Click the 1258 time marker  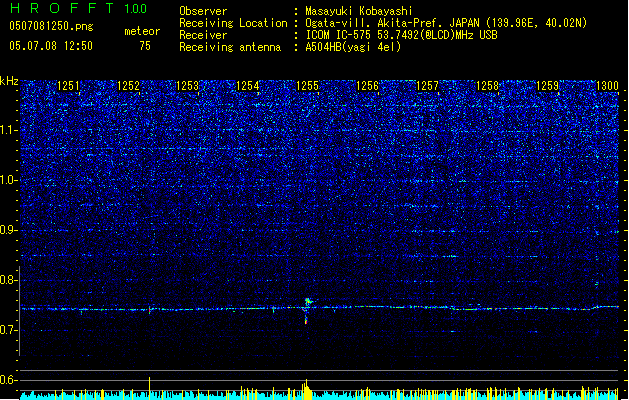click(487, 86)
